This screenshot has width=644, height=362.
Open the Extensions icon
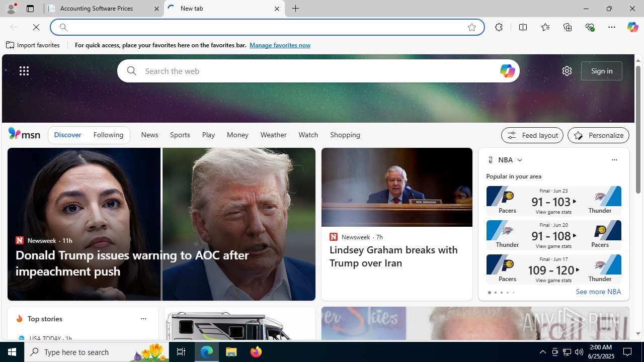coord(499,27)
